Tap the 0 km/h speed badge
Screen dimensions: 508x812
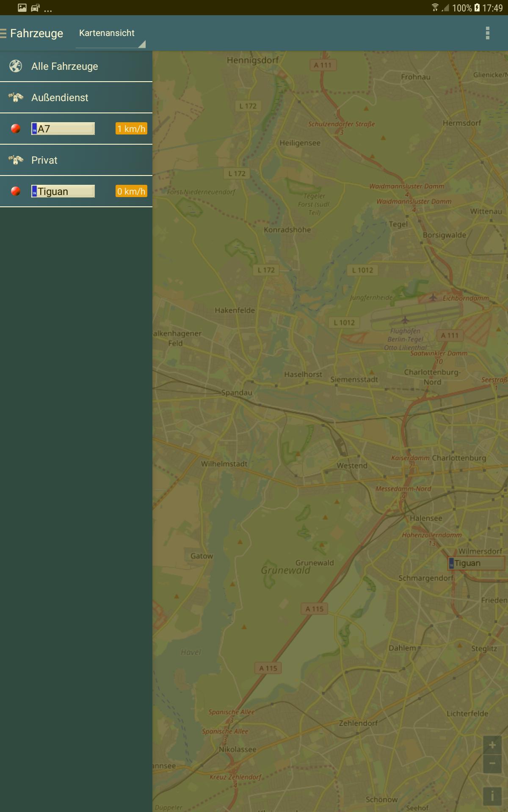[x=131, y=192]
